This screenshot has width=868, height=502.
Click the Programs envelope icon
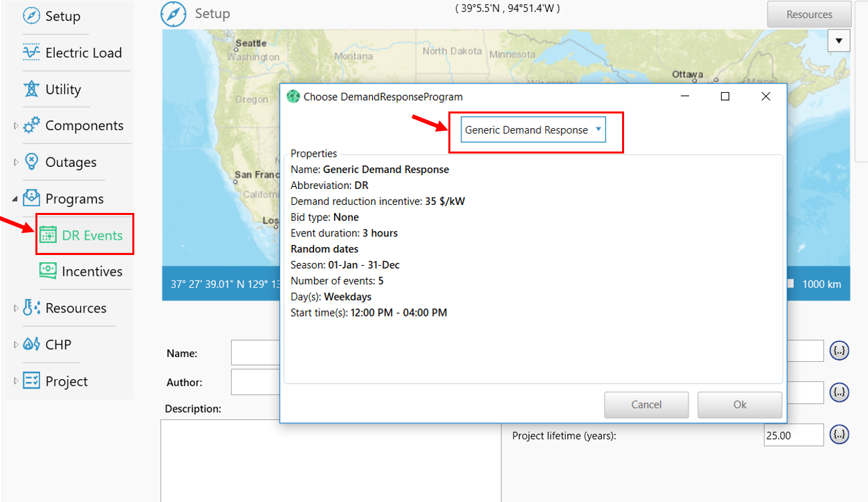[31, 198]
